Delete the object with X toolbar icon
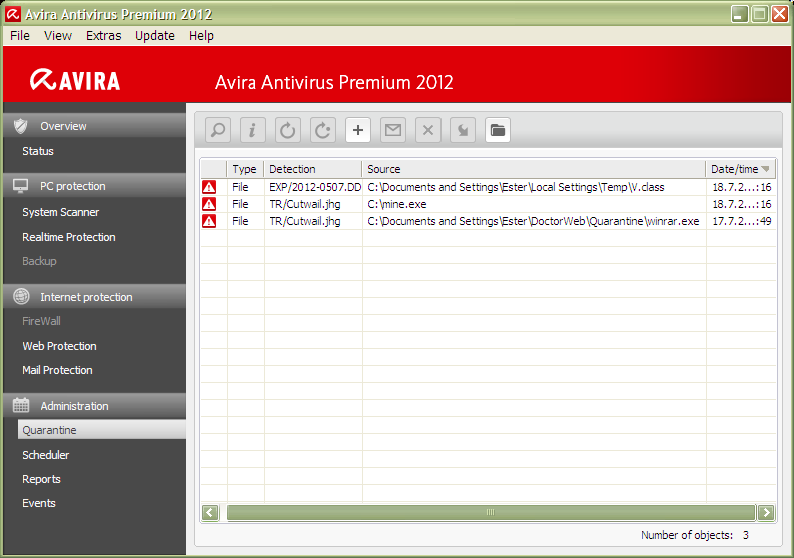 (428, 130)
